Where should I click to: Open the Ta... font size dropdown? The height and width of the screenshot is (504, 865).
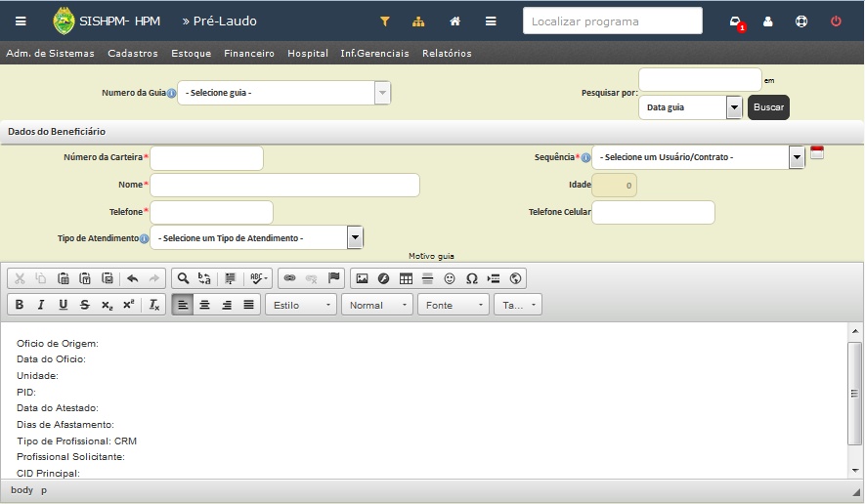click(x=518, y=305)
